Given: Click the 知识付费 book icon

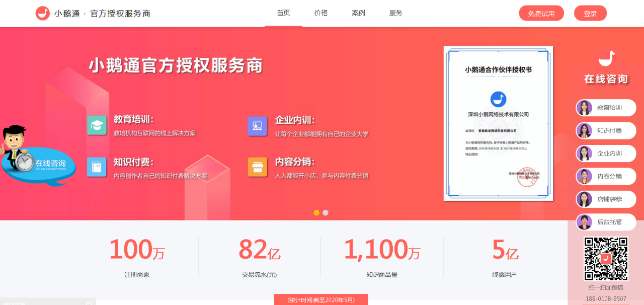Looking at the screenshot, I should coord(97,167).
